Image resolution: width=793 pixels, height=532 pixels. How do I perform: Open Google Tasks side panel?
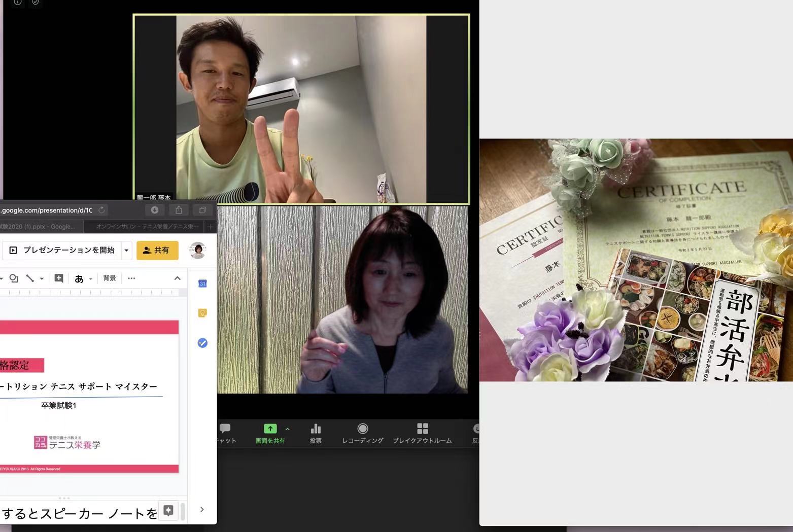tap(202, 343)
